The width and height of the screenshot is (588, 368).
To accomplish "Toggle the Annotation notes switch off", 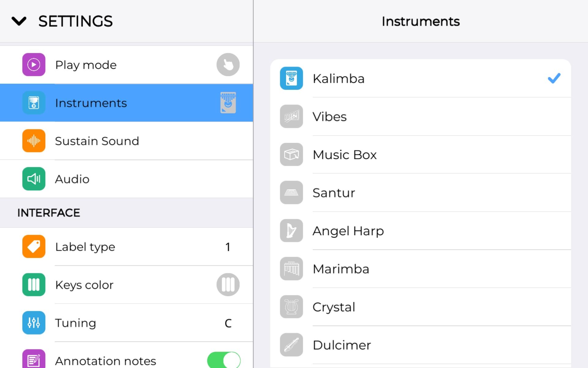I will coord(224,360).
